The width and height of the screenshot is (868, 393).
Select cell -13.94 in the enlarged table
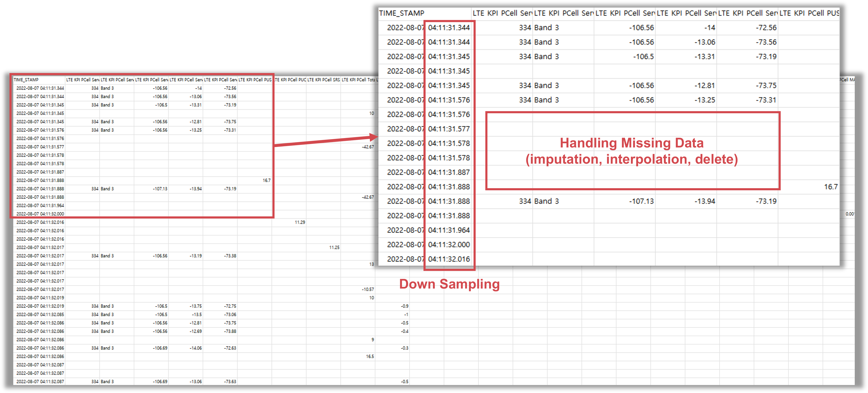tap(705, 201)
